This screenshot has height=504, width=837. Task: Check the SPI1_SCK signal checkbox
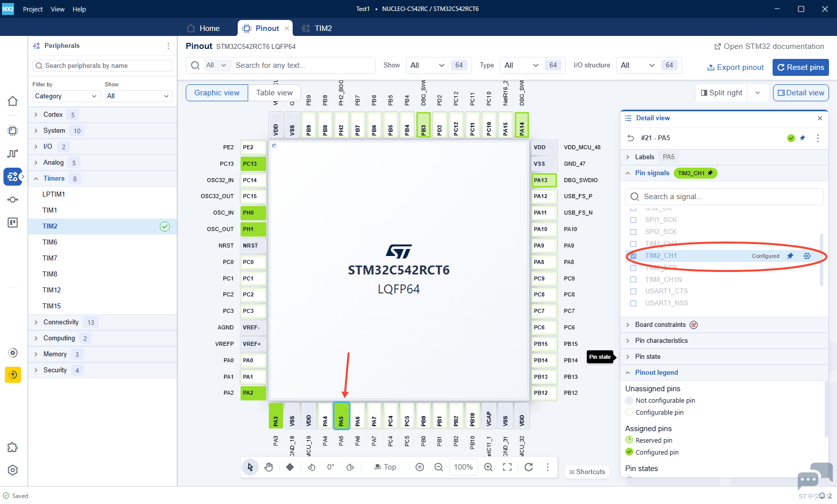coord(633,220)
